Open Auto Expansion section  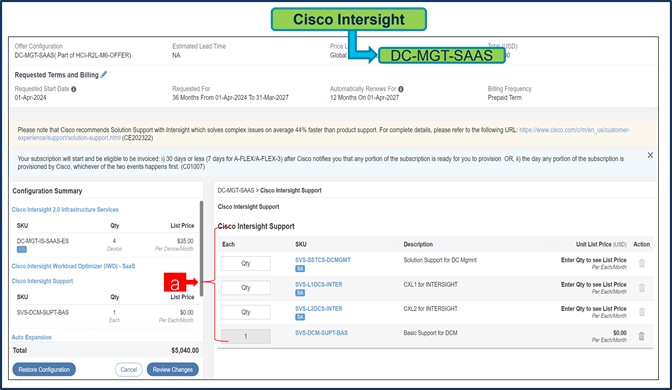coord(32,337)
